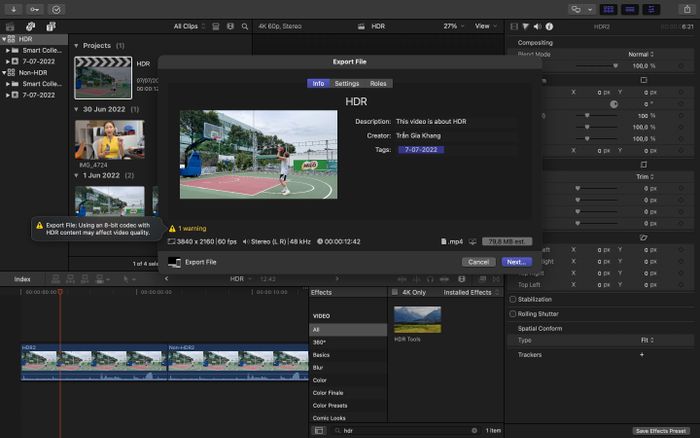The image size is (700, 438).
Task: Switch to the Info tab
Action: 318,83
